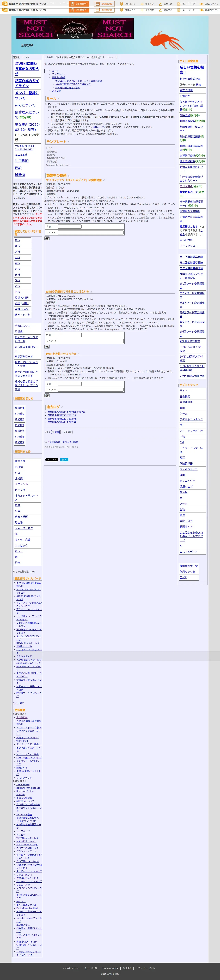This screenshot has width=220, height=980.
Task: Click the 名前 field under wikiの閉鎖前 discussion
Action: pos(70,335)
